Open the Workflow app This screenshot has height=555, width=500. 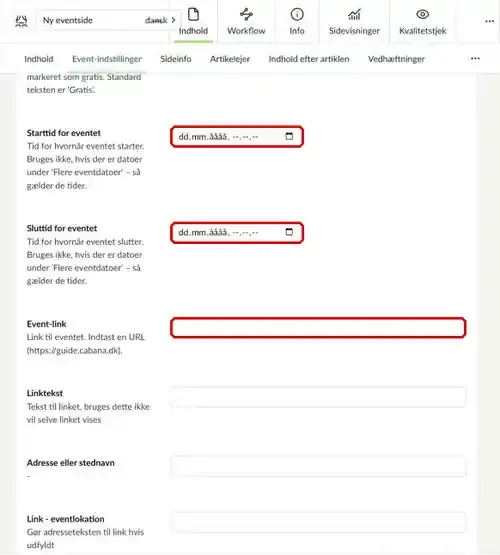pos(246,22)
